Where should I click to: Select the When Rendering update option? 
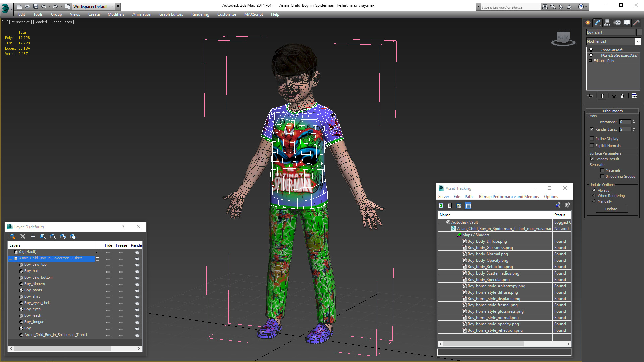tap(594, 196)
